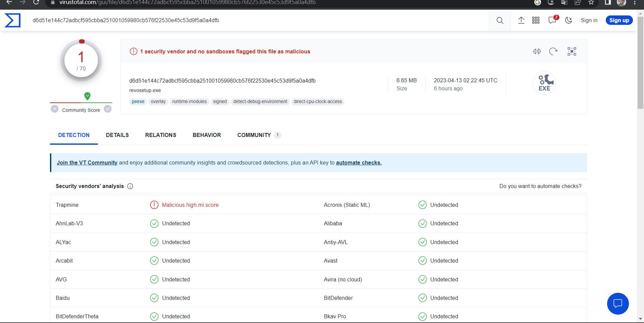Viewport: 644px width, 323px height.
Task: Click the BitDefender vendor name
Action: click(338, 298)
